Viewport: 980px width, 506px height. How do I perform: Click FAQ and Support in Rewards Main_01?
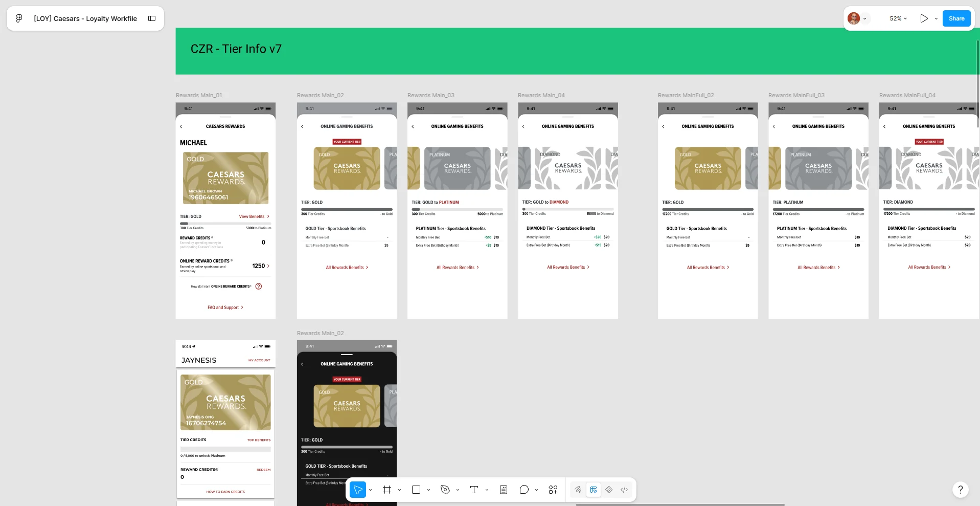coord(225,307)
